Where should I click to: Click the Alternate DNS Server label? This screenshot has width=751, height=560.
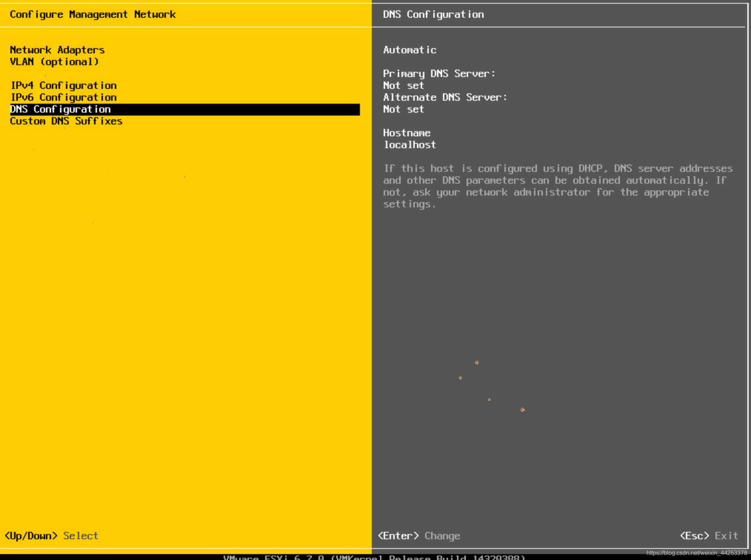445,97
